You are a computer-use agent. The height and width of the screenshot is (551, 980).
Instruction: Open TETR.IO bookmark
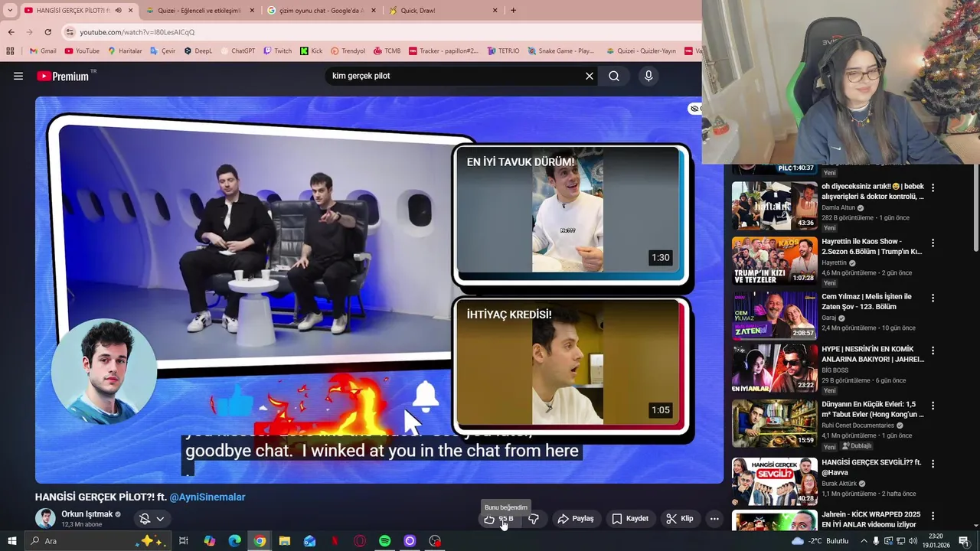tap(502, 51)
